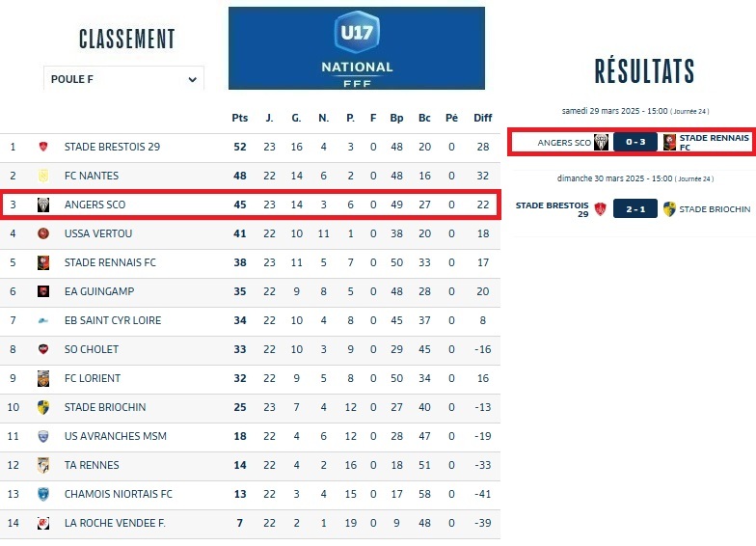Open the US Avranches MSM team link

click(115, 436)
